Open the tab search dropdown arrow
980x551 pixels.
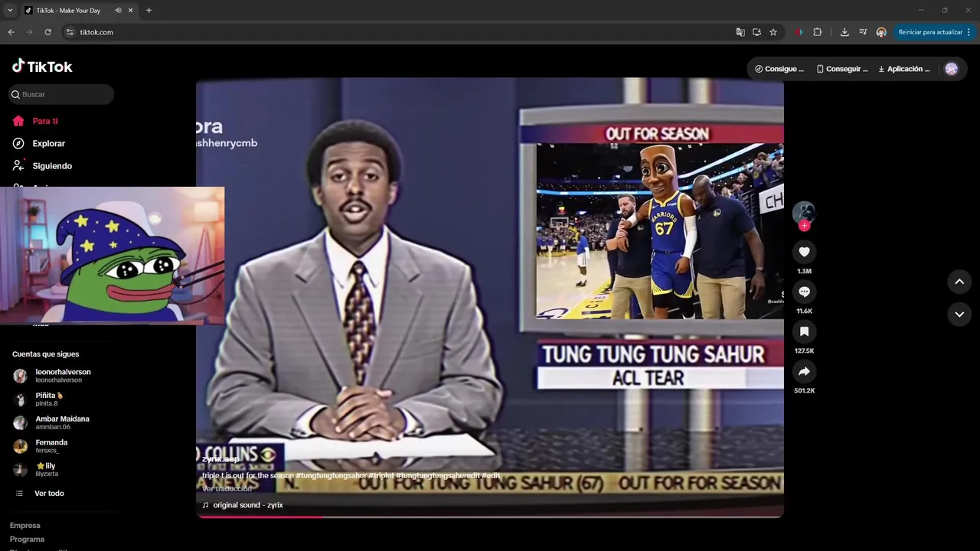point(10,11)
